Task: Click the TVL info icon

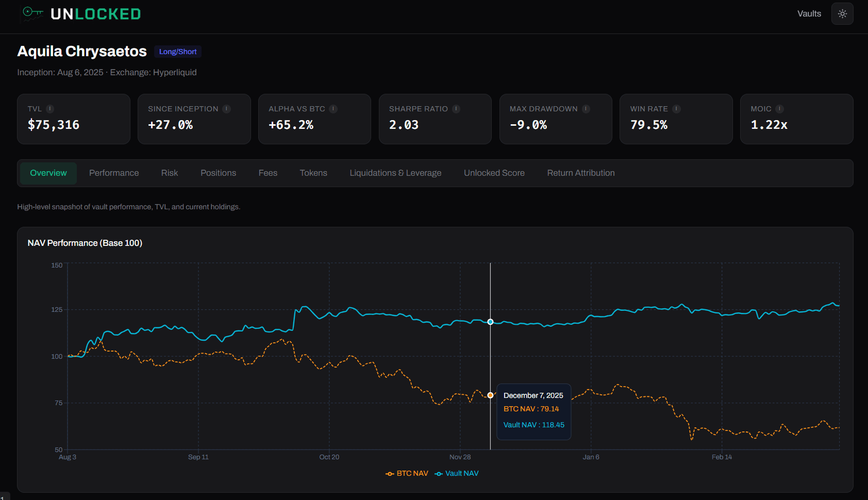Action: click(50, 109)
